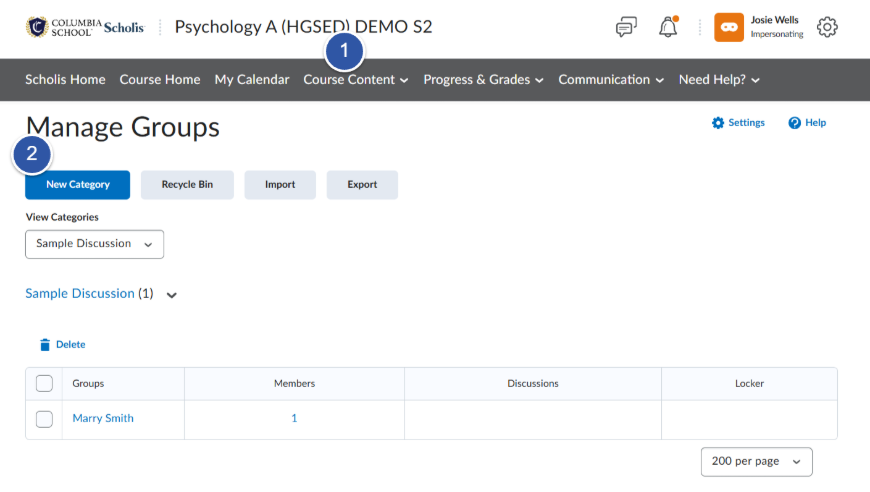
Task: Click the Josie Wells user name
Action: click(775, 20)
